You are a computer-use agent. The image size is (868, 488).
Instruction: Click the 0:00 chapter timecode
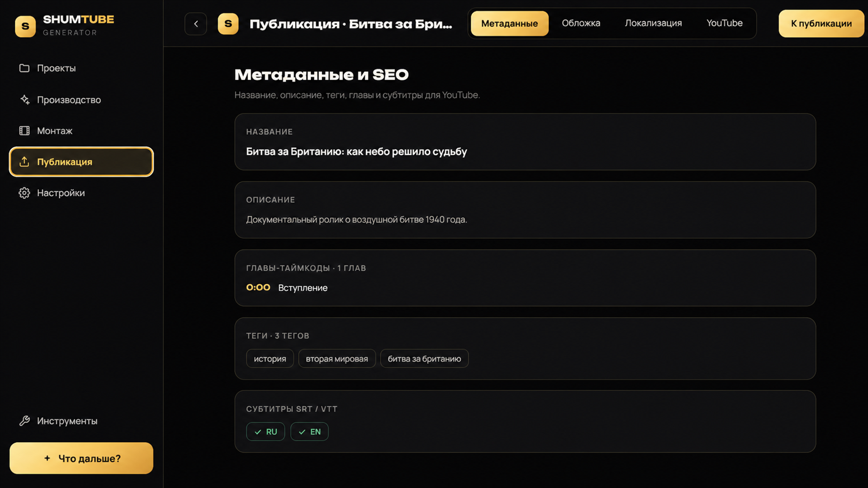pyautogui.click(x=258, y=287)
